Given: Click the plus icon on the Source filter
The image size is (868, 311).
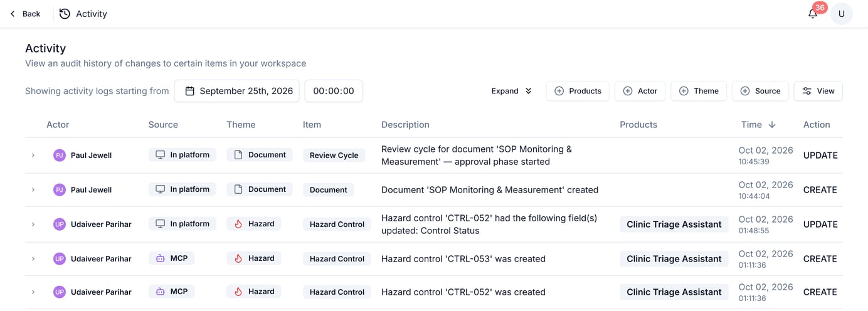Looking at the screenshot, I should (745, 91).
